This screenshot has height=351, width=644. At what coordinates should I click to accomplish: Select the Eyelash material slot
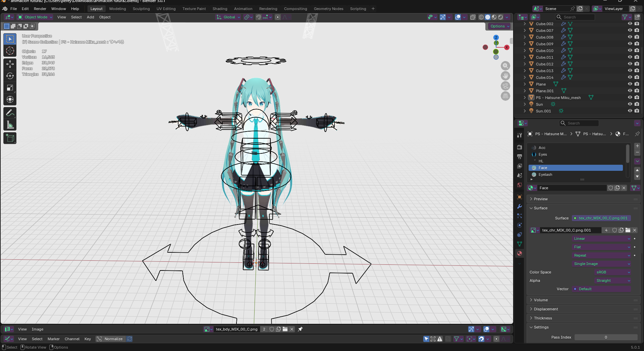[576, 174]
